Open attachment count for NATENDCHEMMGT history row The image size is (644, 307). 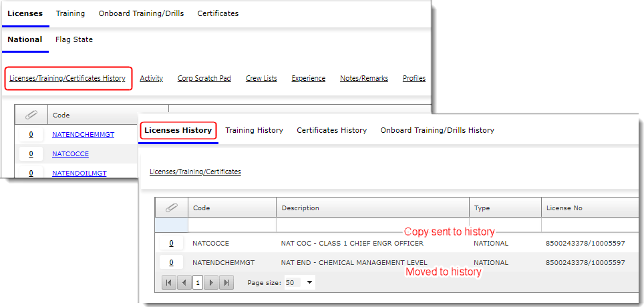pos(171,262)
